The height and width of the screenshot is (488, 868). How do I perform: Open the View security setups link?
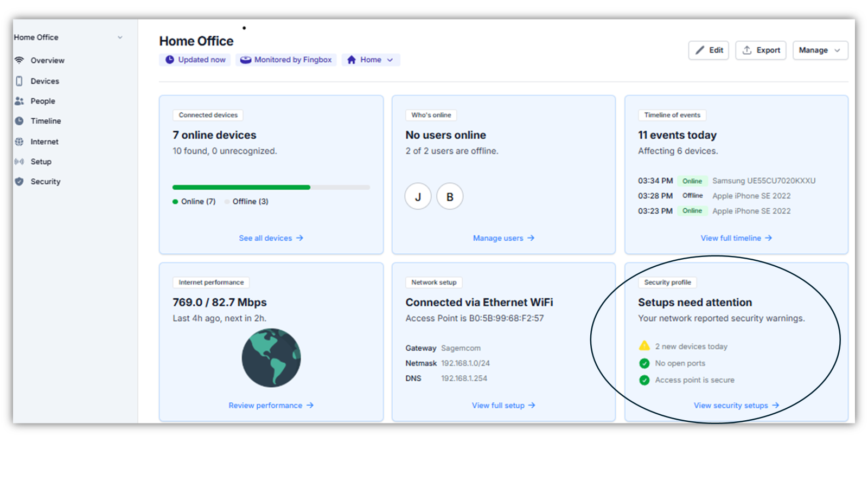(x=736, y=406)
